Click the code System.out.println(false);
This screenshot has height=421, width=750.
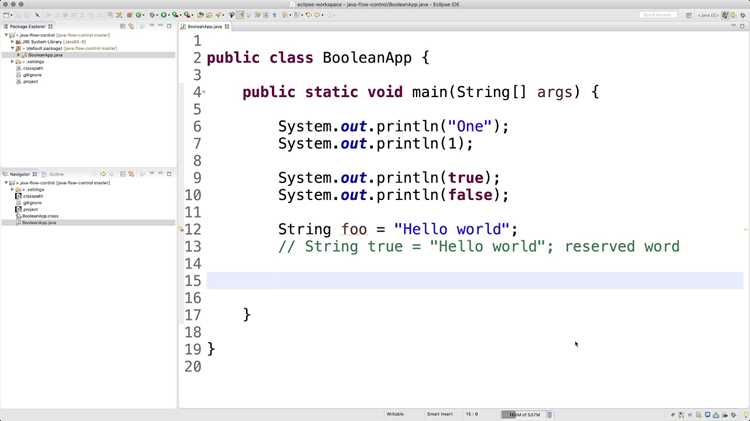[x=394, y=195]
